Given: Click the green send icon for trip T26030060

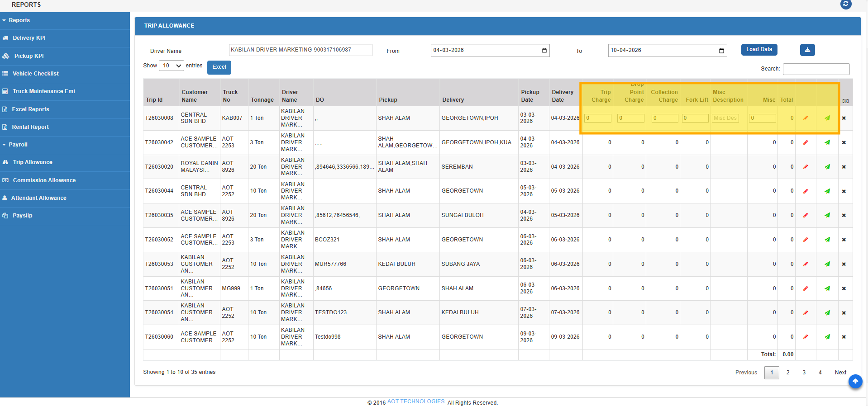Looking at the screenshot, I should pyautogui.click(x=827, y=337).
